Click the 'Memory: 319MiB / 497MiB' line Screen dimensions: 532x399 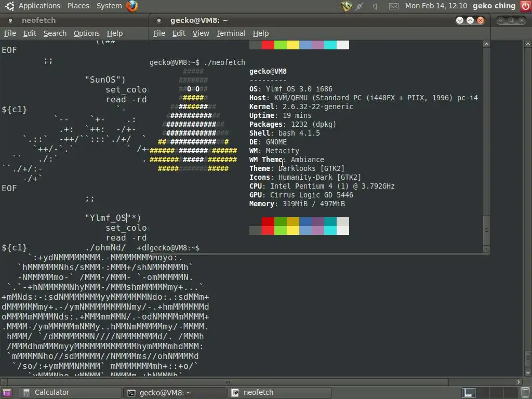tap(297, 204)
